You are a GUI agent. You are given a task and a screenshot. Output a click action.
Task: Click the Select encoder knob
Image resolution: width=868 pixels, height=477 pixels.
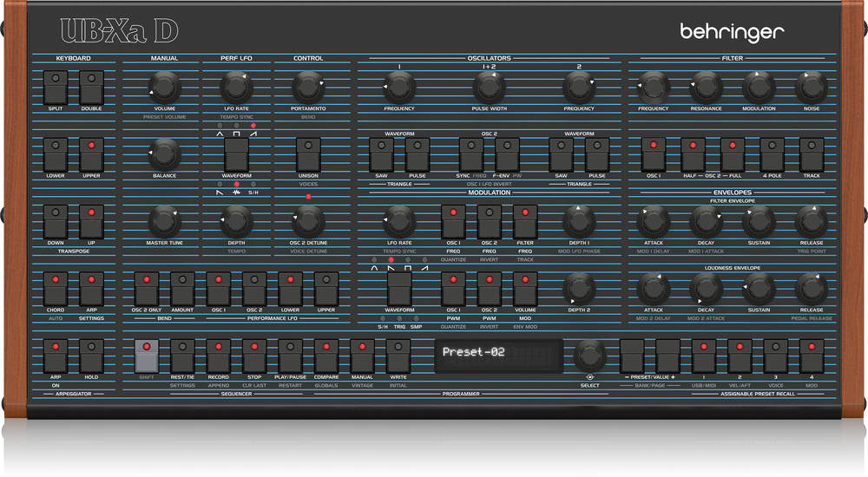589,355
